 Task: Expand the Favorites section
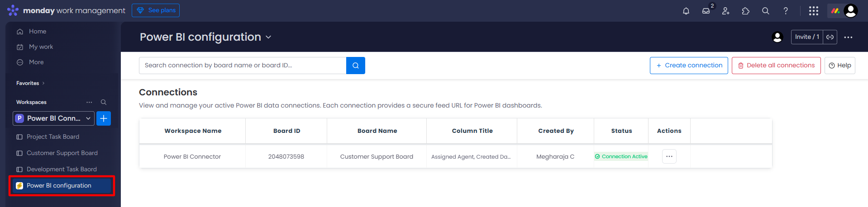point(30,83)
